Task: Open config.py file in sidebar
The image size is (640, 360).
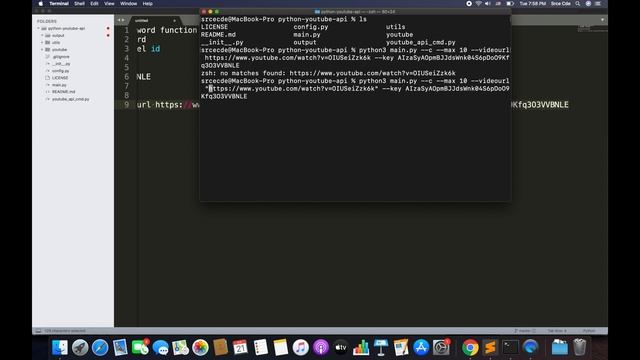Action: [60, 71]
